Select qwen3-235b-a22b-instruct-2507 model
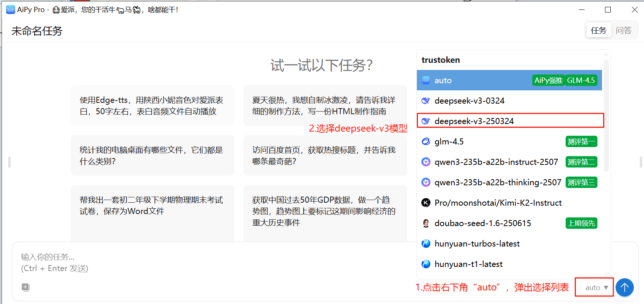 509,162
